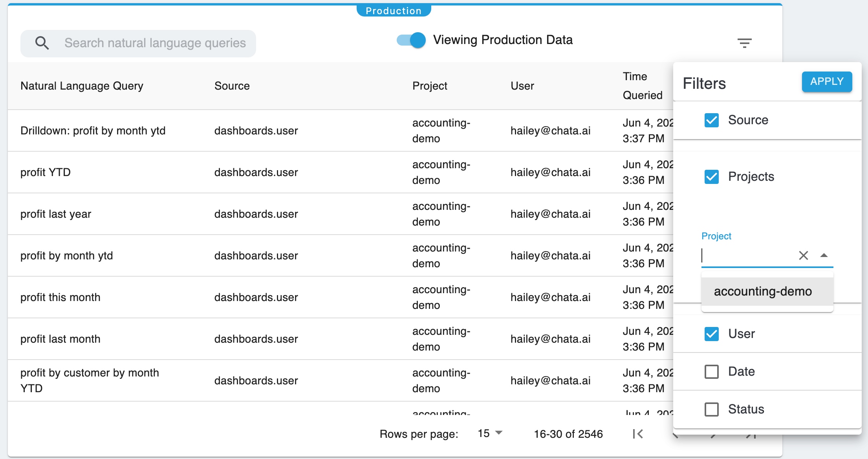Toggle Viewing Production Data switch
This screenshot has height=459, width=868.
(411, 40)
